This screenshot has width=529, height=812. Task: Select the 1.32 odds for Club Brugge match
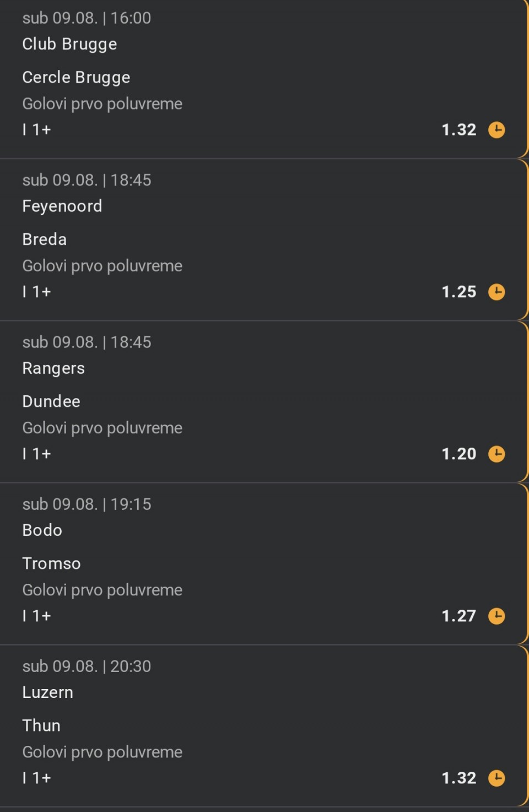coord(459,130)
